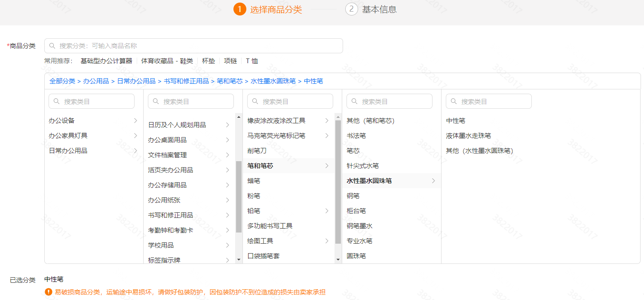Viewport: 644px width, 300px height.
Task: Click the orange warning icon below selected category
Action: [49, 292]
